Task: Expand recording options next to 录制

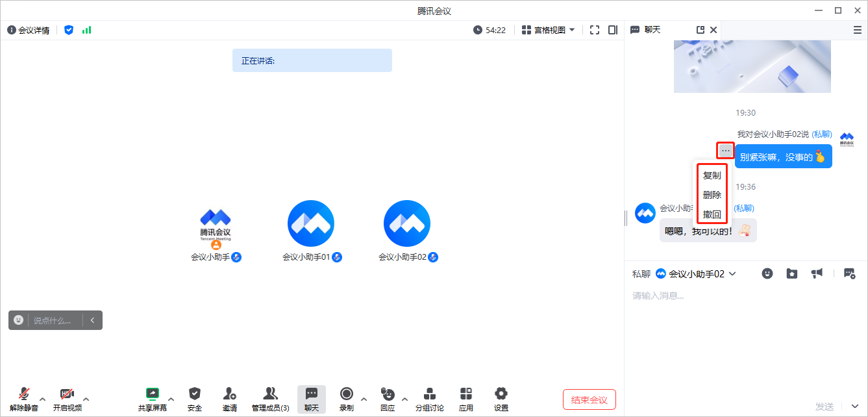Action: pos(364,399)
